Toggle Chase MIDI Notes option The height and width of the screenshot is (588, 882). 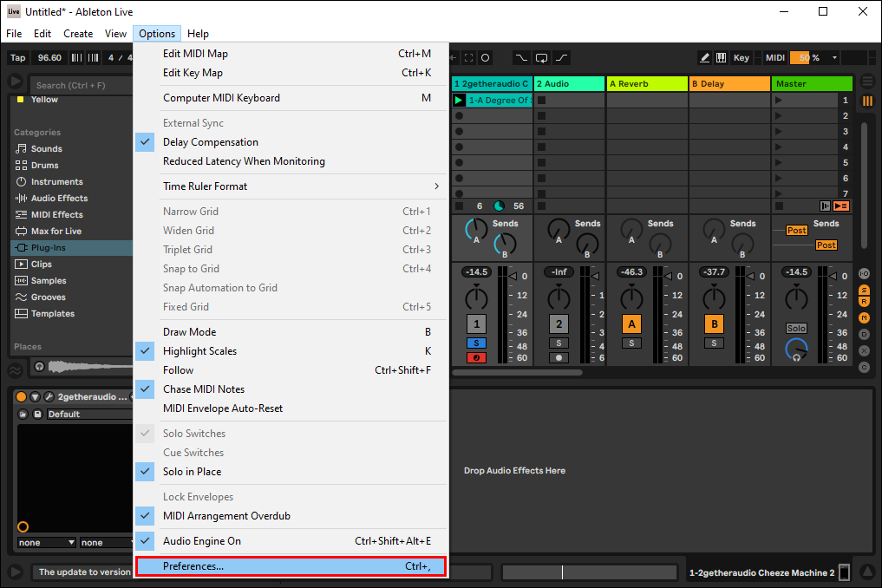click(x=291, y=389)
